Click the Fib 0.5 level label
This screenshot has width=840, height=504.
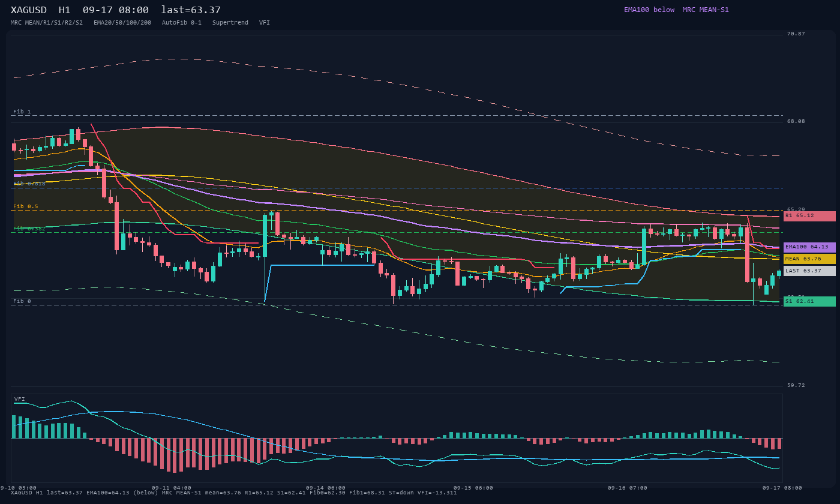coord(26,206)
